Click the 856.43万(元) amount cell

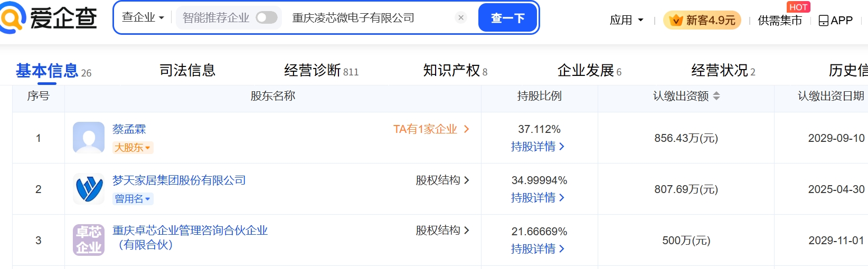point(686,138)
